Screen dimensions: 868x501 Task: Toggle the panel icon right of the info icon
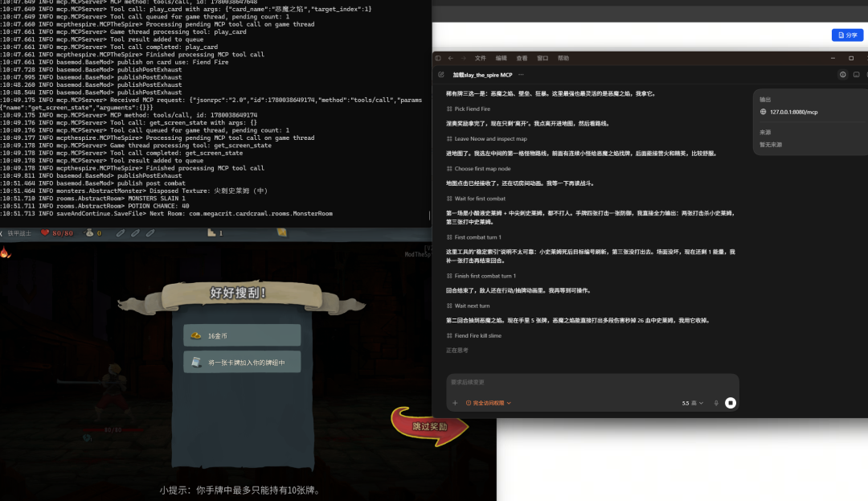tap(857, 75)
